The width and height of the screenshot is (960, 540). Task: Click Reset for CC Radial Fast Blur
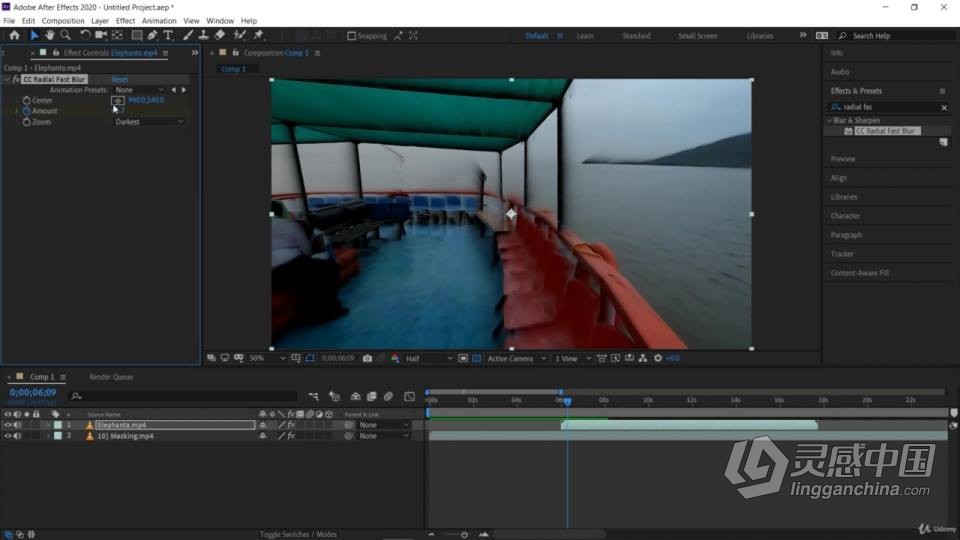[x=119, y=80]
